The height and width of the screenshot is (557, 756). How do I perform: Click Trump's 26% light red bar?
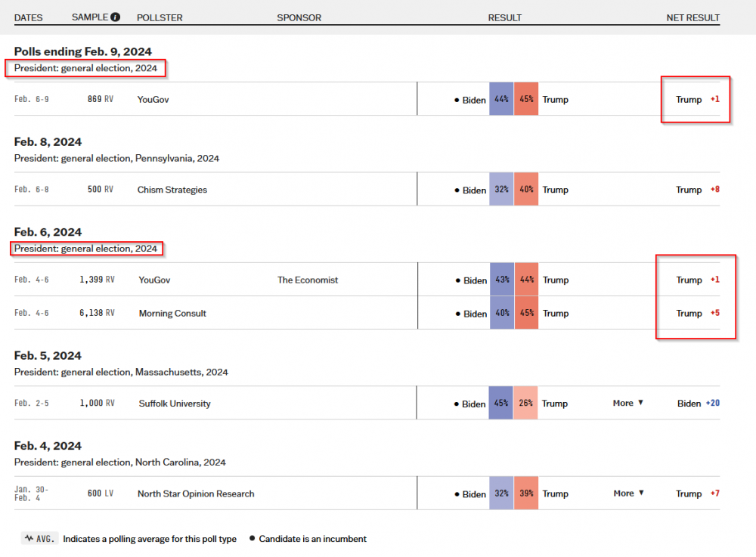coord(526,404)
